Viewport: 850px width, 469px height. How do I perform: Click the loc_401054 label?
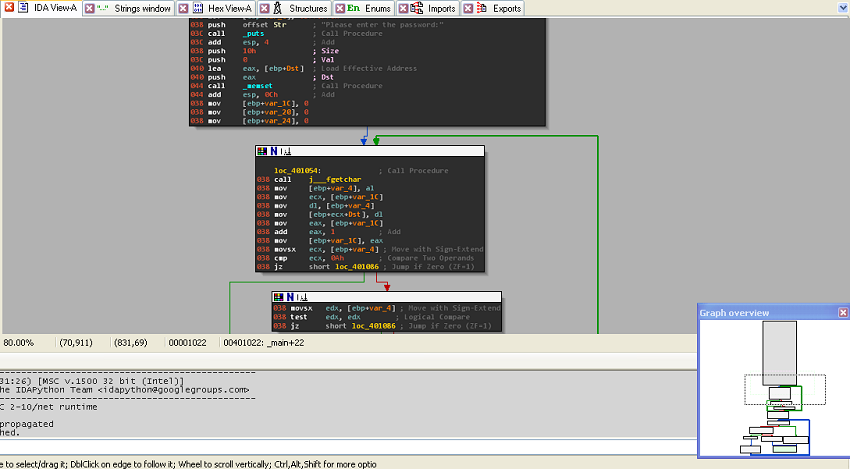click(297, 171)
